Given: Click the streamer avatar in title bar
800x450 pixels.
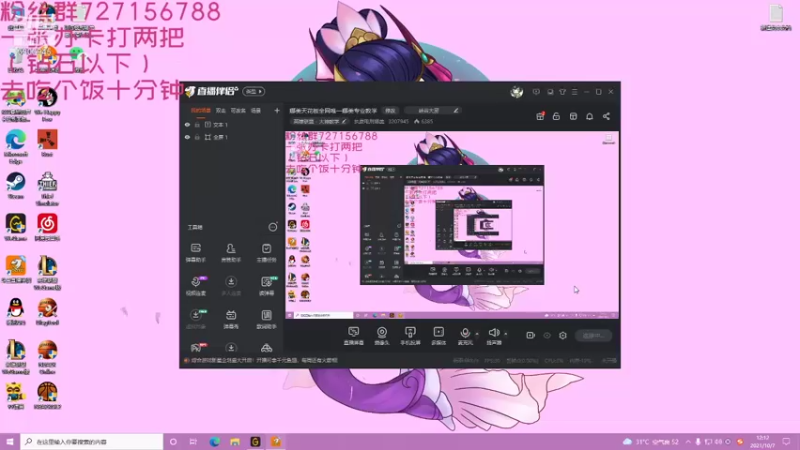Looking at the screenshot, I should (x=517, y=92).
